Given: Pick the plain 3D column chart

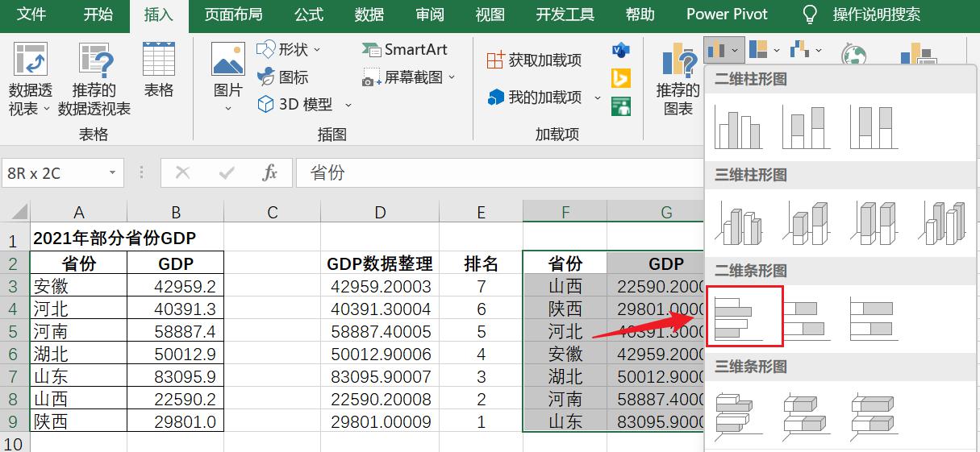Looking at the screenshot, I should click(x=942, y=223).
